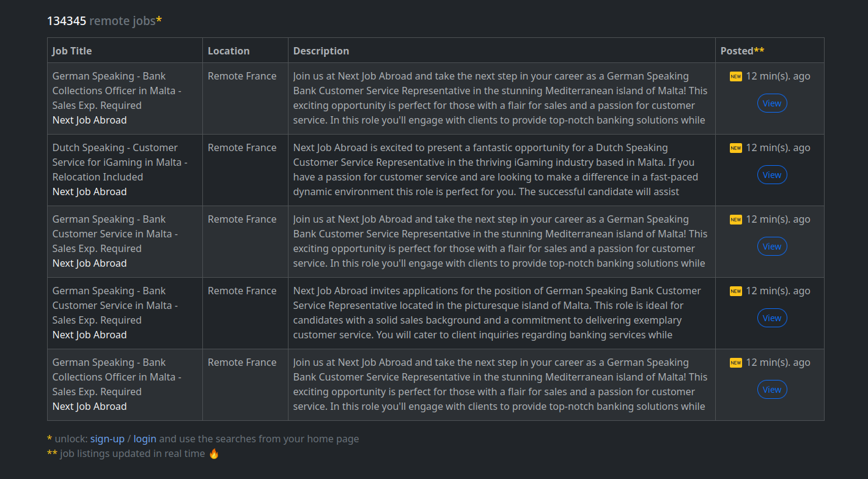Viewport: 868px width, 479px height.
Task: Open the Dutch Speaking - Customer Service title
Action: click(x=120, y=162)
